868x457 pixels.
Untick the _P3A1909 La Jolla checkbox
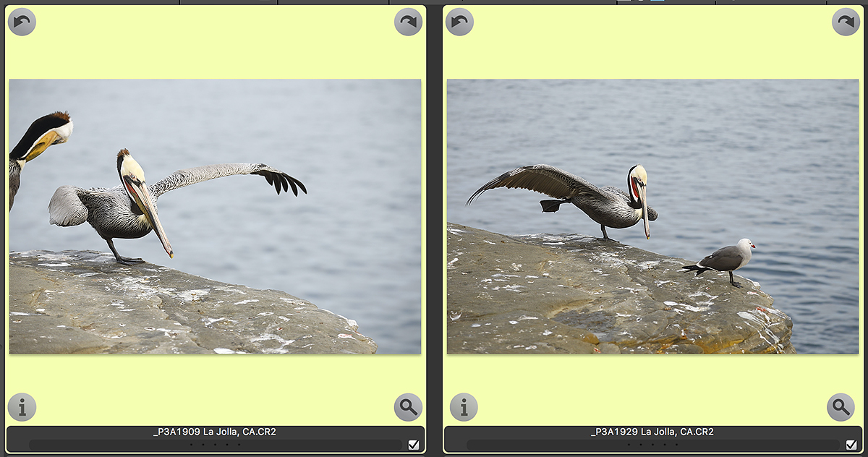click(x=414, y=445)
